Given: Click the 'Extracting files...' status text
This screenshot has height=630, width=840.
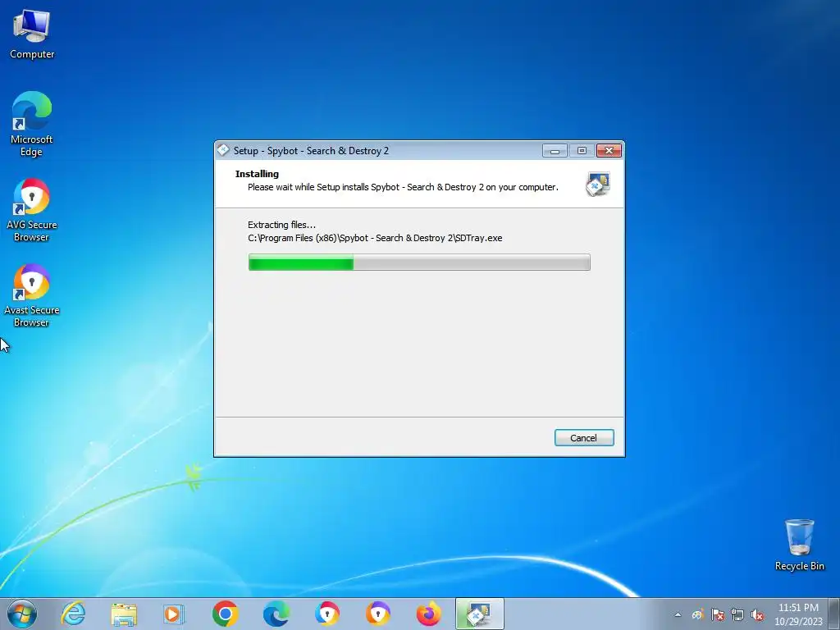Looking at the screenshot, I should (282, 225).
